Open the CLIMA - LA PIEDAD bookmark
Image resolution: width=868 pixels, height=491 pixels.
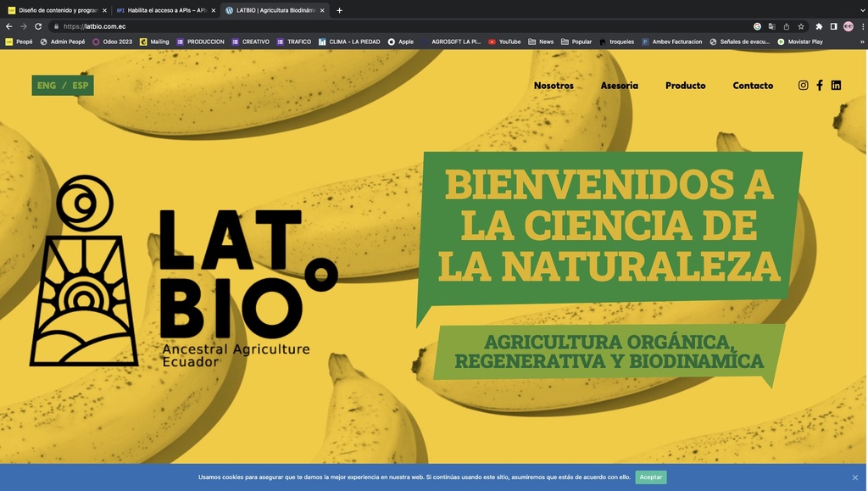pyautogui.click(x=349, y=42)
